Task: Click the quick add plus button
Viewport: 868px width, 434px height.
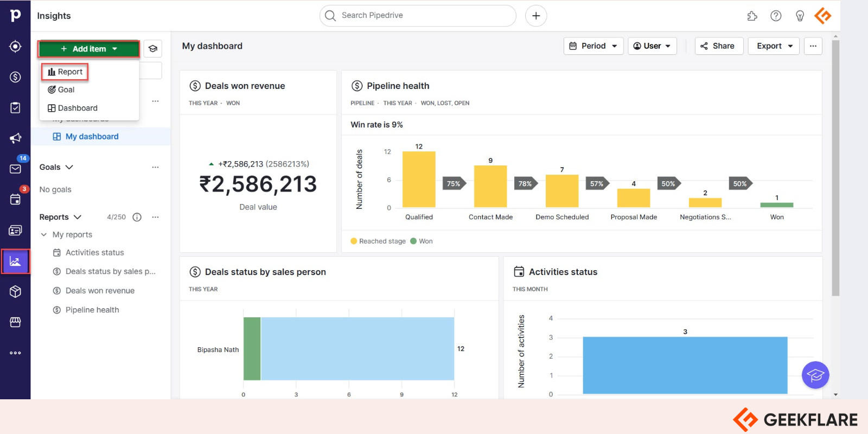Action: click(535, 16)
